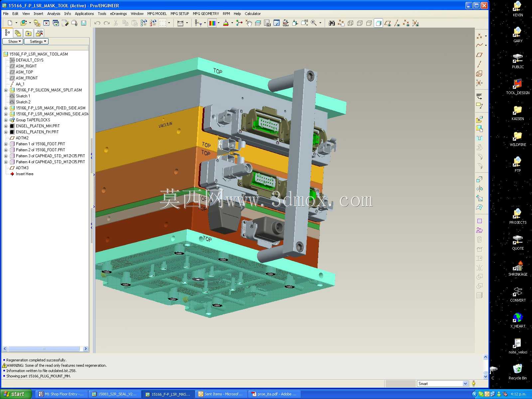Toggle coordinate systems visibility
Image resolution: width=532 pixels, height=399 pixels.
[416, 23]
